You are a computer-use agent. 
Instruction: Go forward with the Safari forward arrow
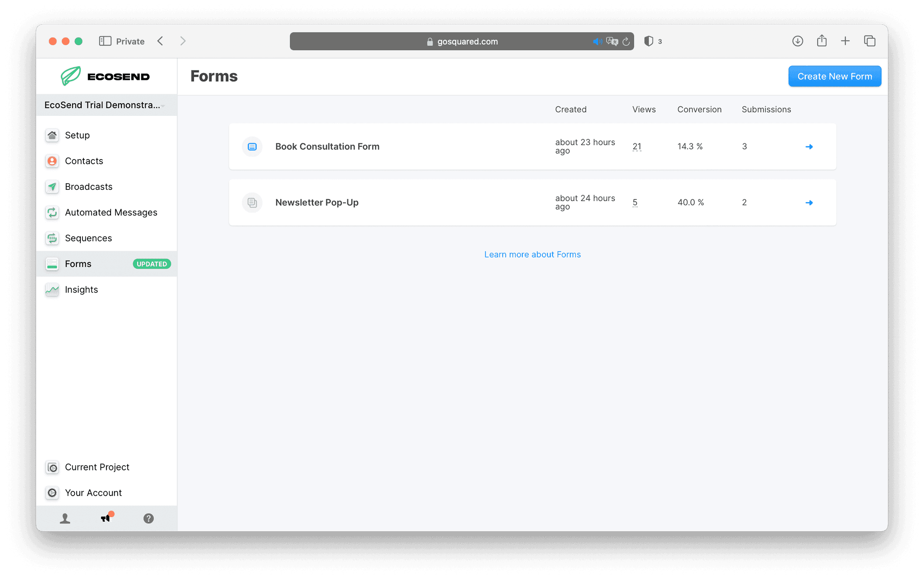pyautogui.click(x=183, y=41)
